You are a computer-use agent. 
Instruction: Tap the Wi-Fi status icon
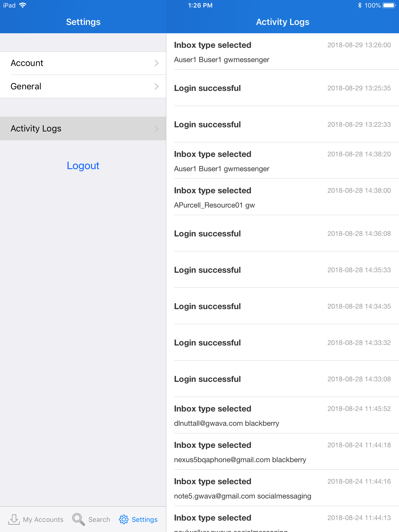point(23,5)
